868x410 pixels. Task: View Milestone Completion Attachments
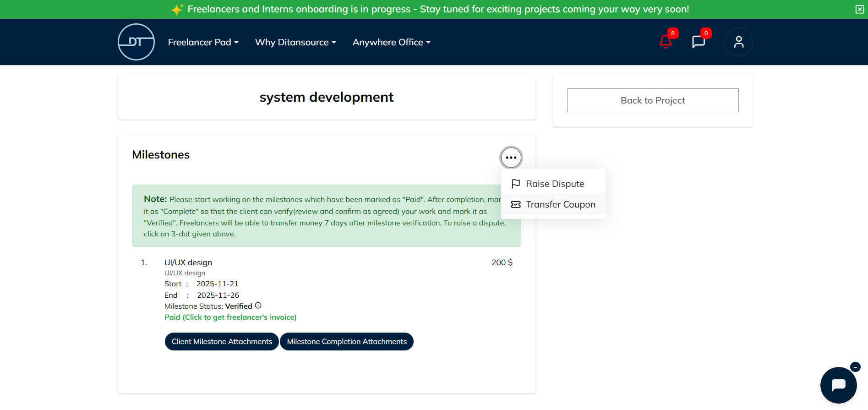(347, 342)
